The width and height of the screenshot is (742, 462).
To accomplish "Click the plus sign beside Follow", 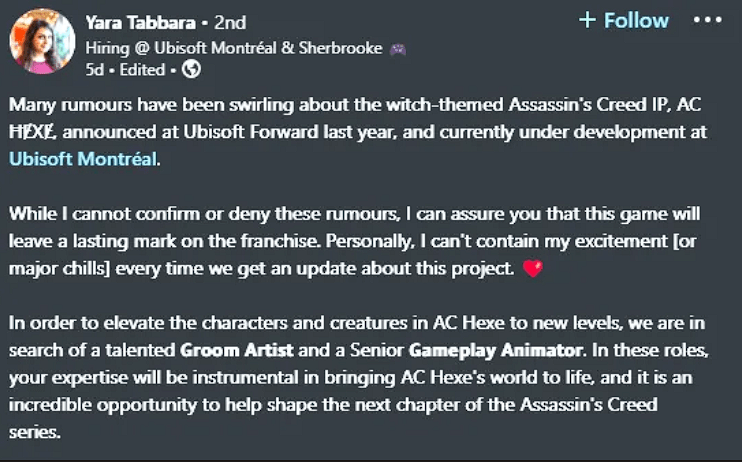I will [x=587, y=20].
